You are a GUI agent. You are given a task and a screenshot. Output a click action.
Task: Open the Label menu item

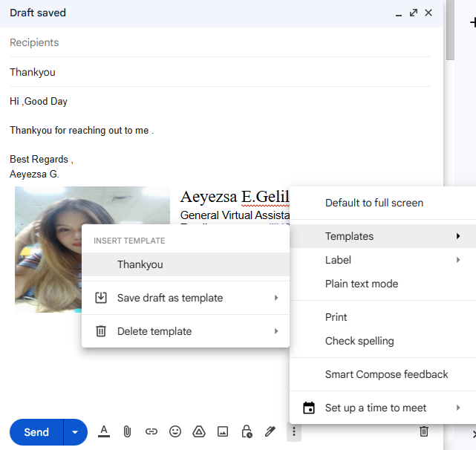[382, 260]
